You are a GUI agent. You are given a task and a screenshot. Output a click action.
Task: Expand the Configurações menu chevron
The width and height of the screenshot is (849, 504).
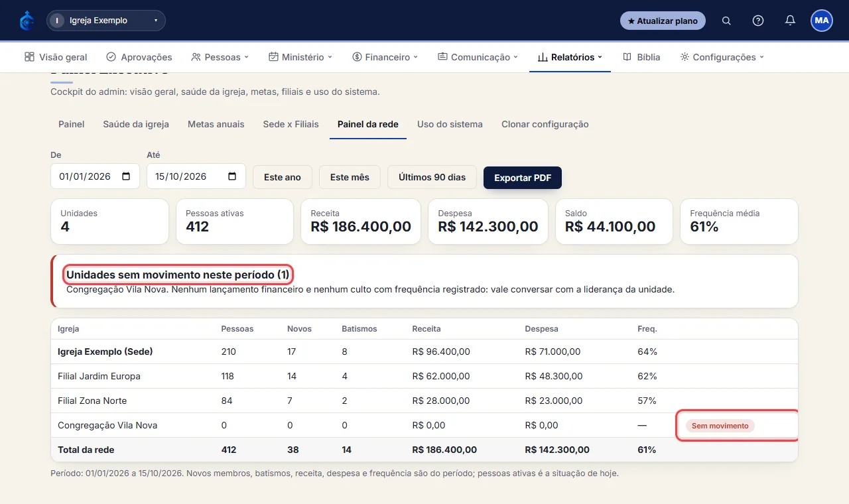point(761,57)
